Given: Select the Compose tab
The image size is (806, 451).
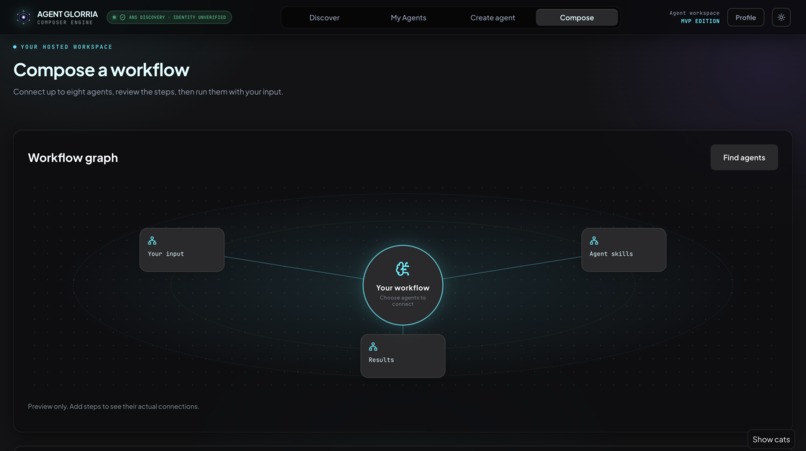Looking at the screenshot, I should (x=577, y=17).
